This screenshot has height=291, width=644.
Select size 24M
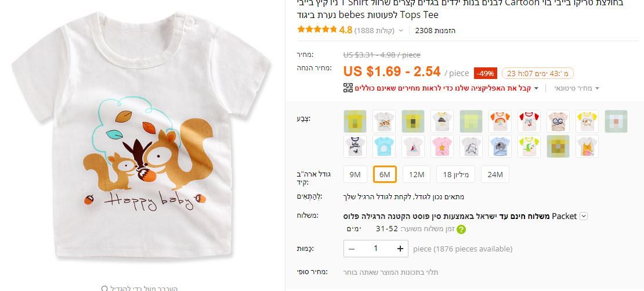[x=495, y=174]
